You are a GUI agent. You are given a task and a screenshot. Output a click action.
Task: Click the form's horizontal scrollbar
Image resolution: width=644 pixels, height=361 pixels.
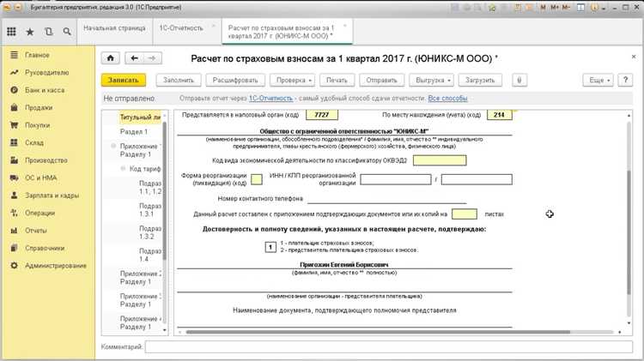(378, 332)
